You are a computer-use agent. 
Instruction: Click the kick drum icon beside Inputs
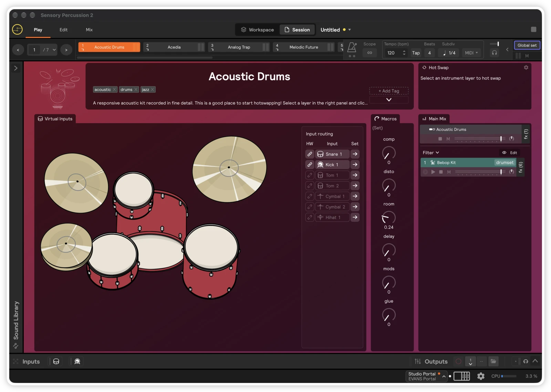pyautogui.click(x=77, y=361)
